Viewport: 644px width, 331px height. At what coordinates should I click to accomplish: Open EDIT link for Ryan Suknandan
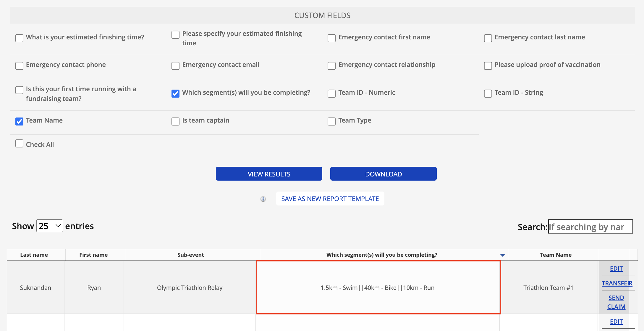click(x=616, y=269)
